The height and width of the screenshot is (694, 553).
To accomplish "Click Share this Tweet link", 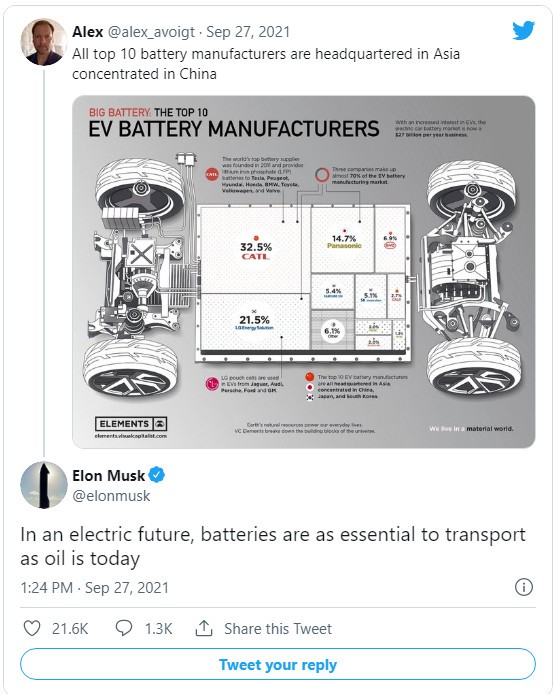I will click(x=278, y=628).
